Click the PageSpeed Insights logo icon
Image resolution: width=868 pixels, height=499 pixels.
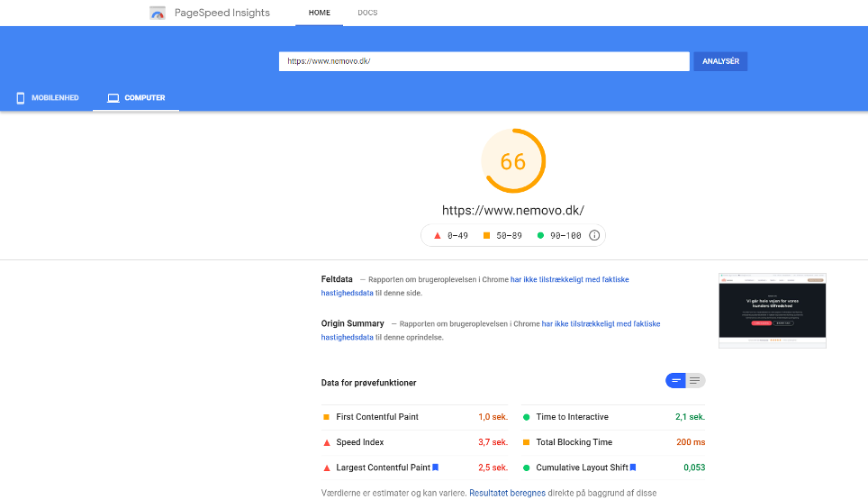158,13
